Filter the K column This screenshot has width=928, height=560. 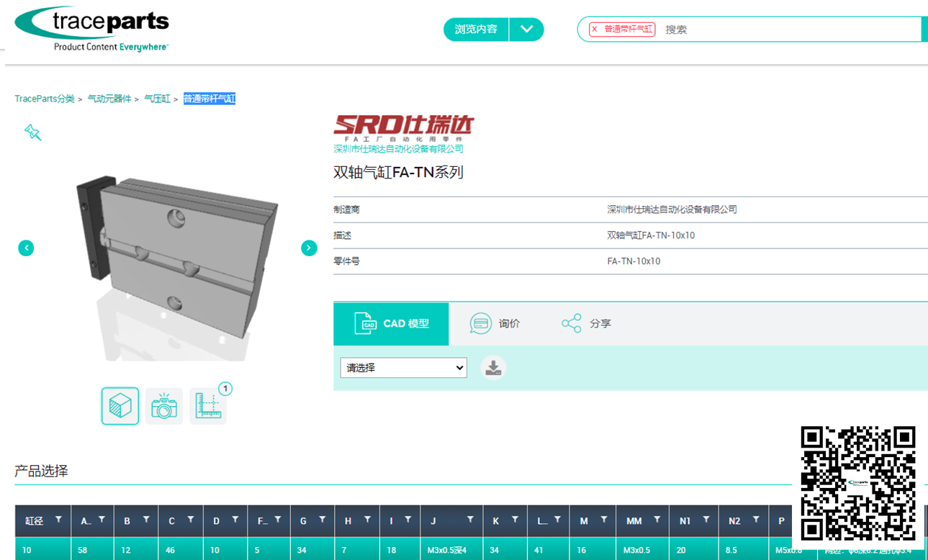(515, 520)
